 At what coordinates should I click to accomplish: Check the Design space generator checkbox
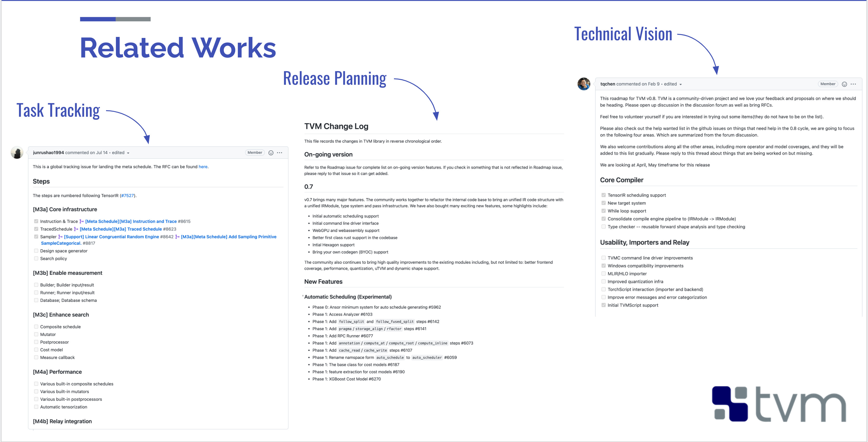point(36,251)
